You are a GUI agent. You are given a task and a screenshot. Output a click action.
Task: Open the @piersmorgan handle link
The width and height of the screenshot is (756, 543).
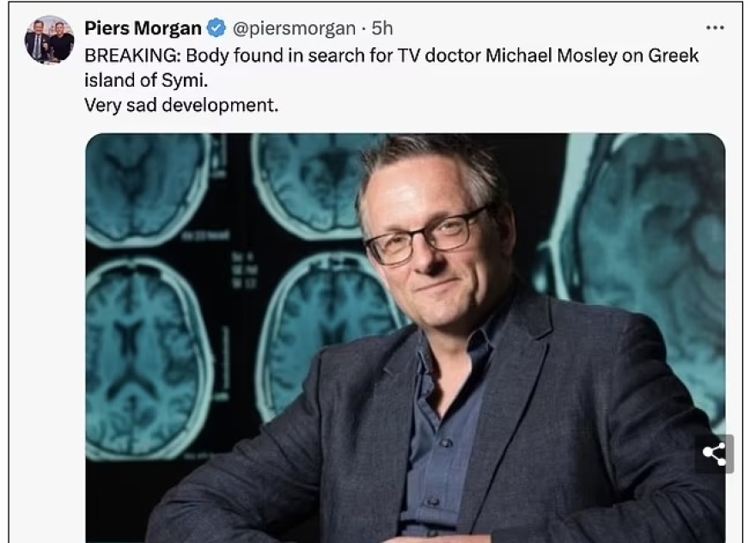click(x=294, y=28)
